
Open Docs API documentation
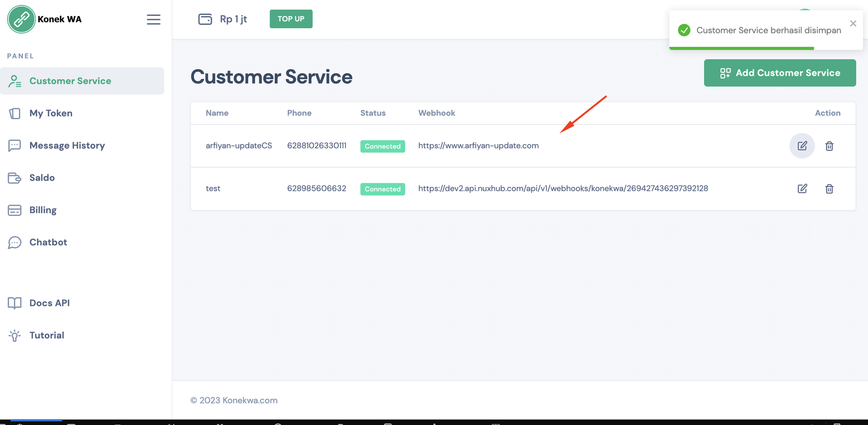click(49, 303)
